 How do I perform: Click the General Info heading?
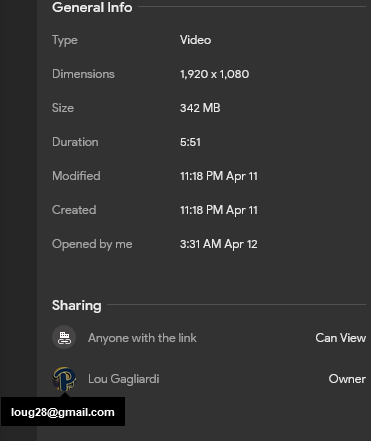[x=92, y=7]
